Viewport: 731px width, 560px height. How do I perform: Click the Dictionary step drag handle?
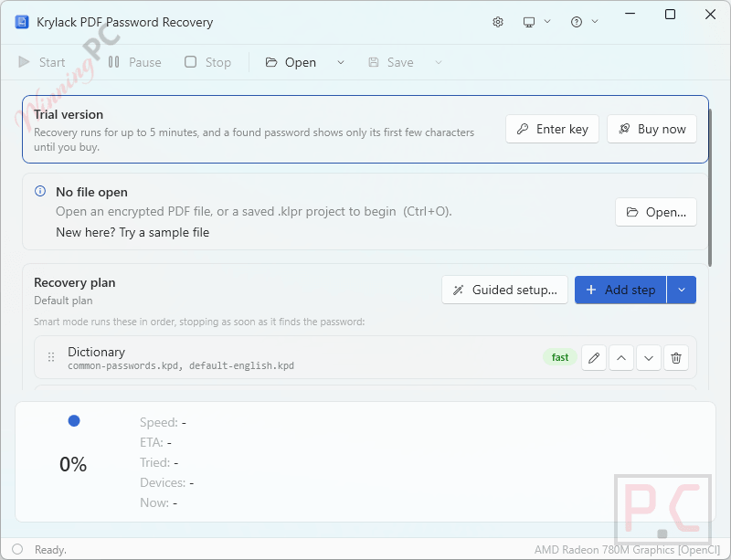(51, 357)
